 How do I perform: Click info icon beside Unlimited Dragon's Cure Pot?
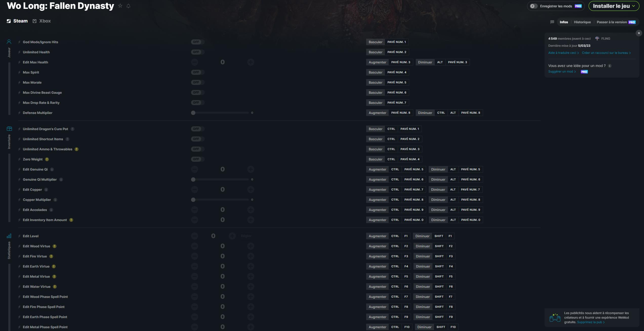click(72, 129)
